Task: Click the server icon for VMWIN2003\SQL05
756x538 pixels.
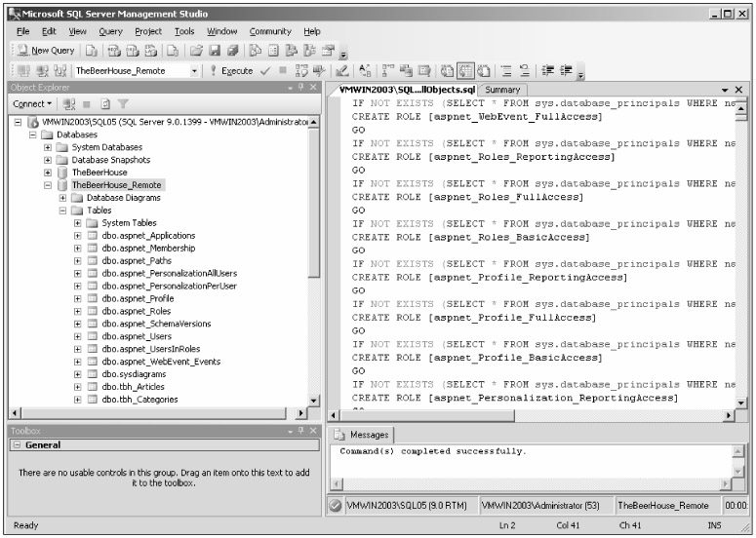Action: pos(32,122)
